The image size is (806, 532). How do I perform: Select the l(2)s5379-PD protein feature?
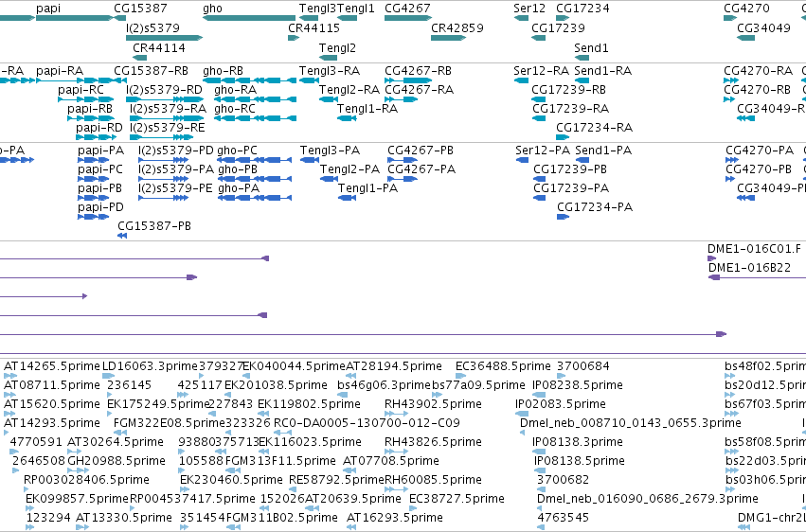click(164, 160)
